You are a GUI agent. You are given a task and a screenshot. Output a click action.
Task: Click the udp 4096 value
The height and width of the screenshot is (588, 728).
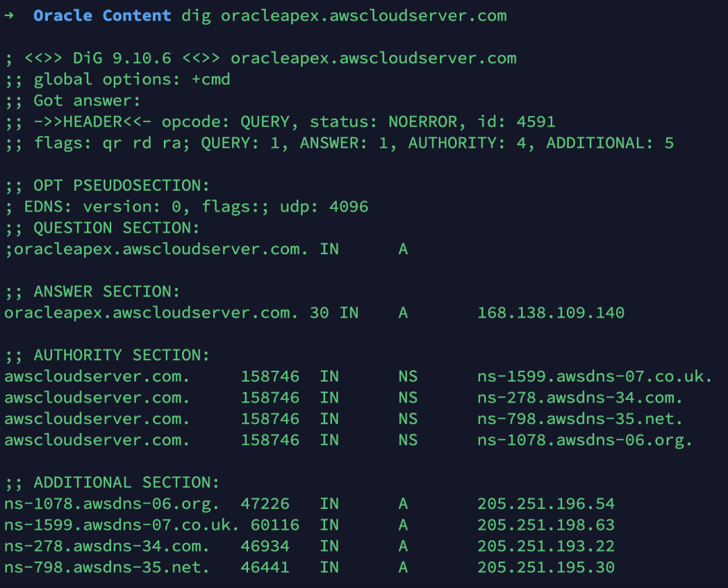click(x=348, y=206)
